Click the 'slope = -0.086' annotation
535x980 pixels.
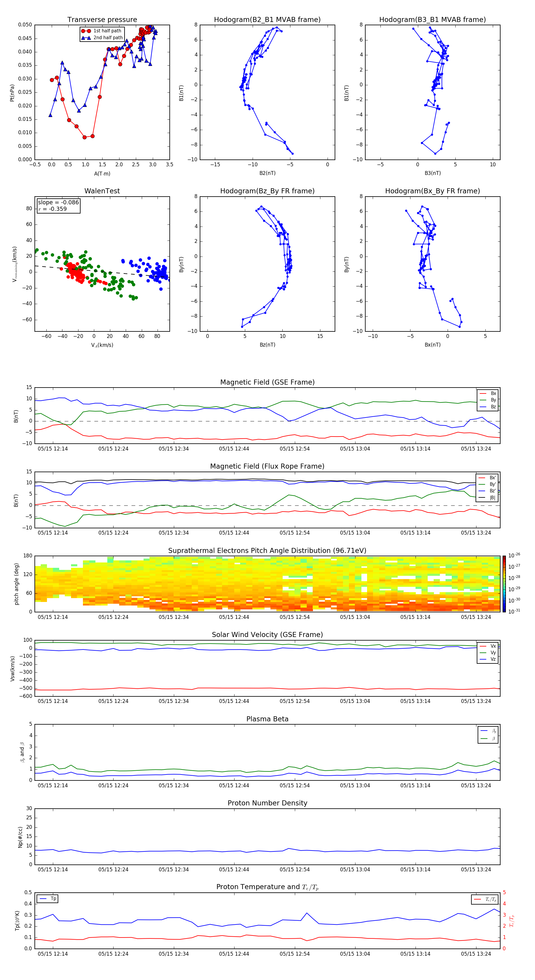(58, 203)
